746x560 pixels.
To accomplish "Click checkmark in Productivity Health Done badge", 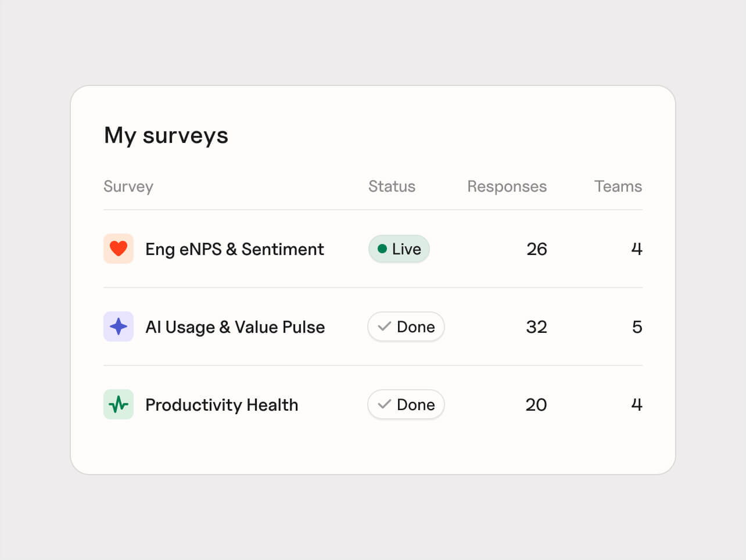I will click(384, 404).
